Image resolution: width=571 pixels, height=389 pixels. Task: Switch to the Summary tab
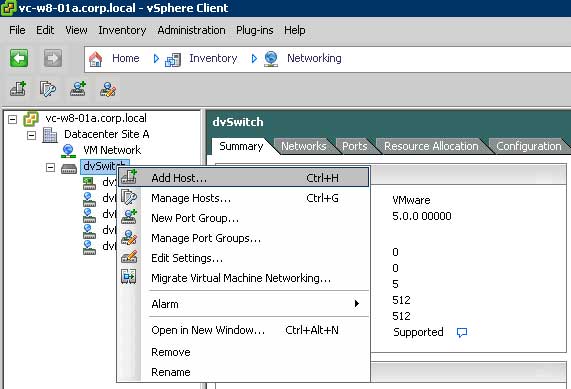point(241,146)
